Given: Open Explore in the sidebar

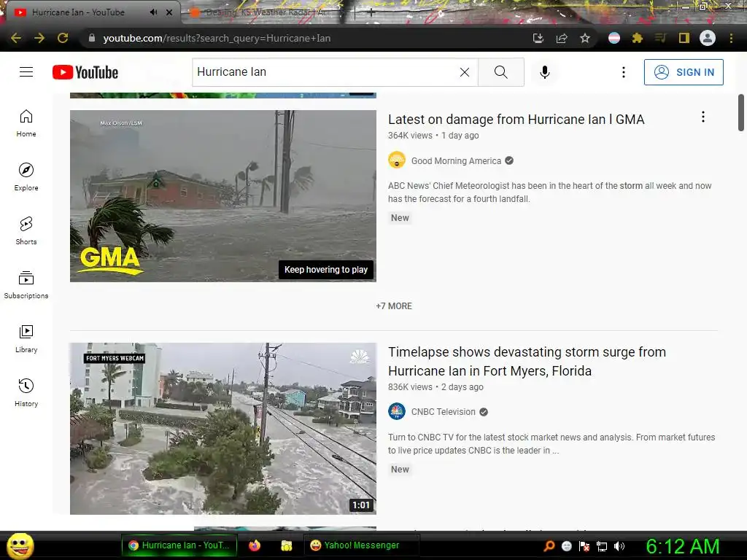Looking at the screenshot, I should click(x=26, y=177).
